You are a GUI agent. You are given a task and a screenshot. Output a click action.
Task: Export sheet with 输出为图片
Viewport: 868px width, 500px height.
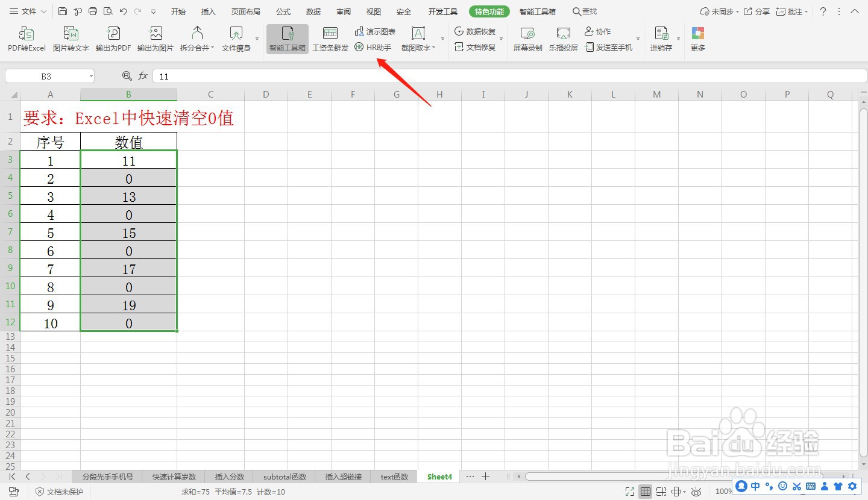(156, 39)
